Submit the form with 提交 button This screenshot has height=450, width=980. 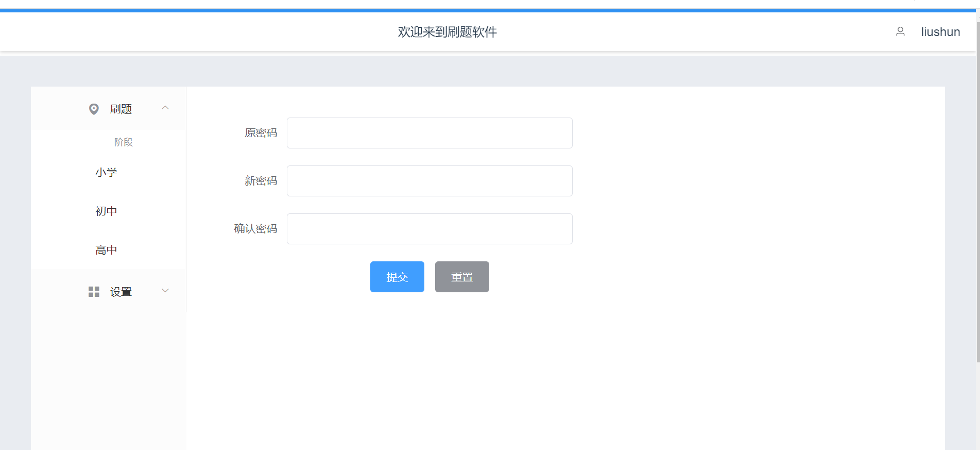point(397,277)
